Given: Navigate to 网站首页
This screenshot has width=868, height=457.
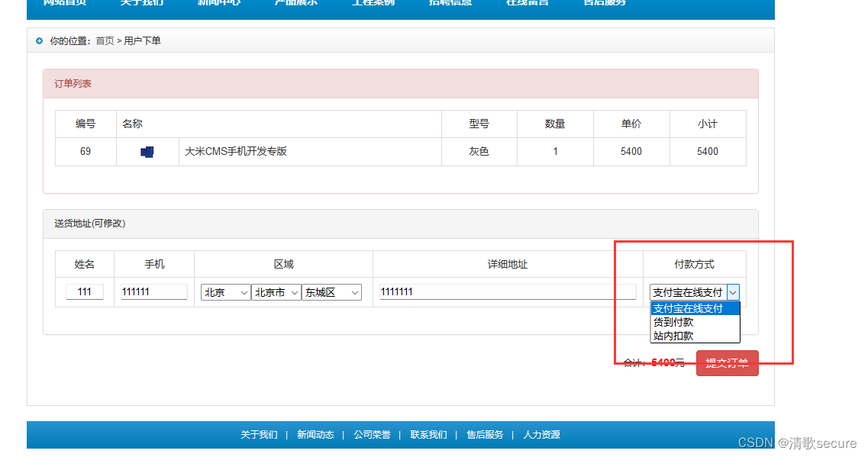Looking at the screenshot, I should (66, 4).
